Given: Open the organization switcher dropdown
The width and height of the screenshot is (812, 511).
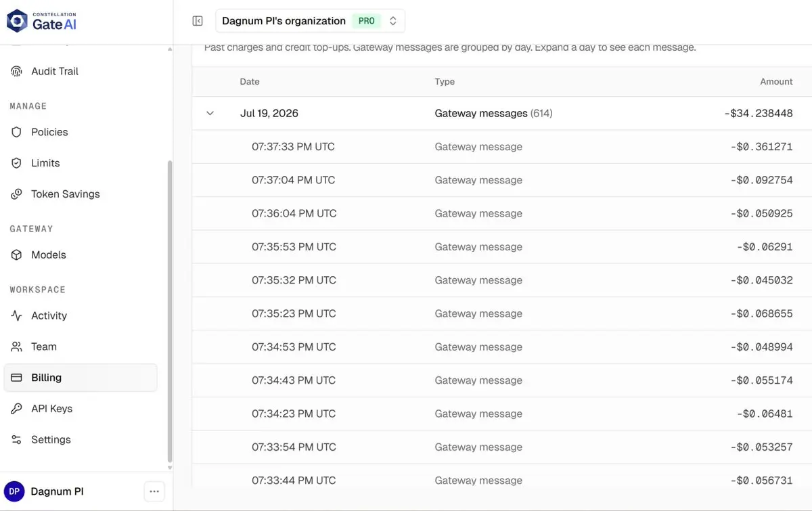Looking at the screenshot, I should 310,21.
